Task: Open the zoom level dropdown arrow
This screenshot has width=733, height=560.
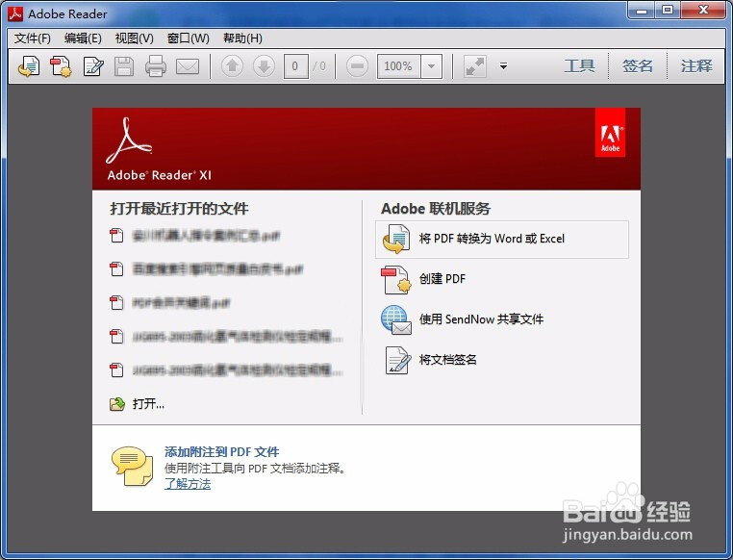Action: pyautogui.click(x=432, y=66)
